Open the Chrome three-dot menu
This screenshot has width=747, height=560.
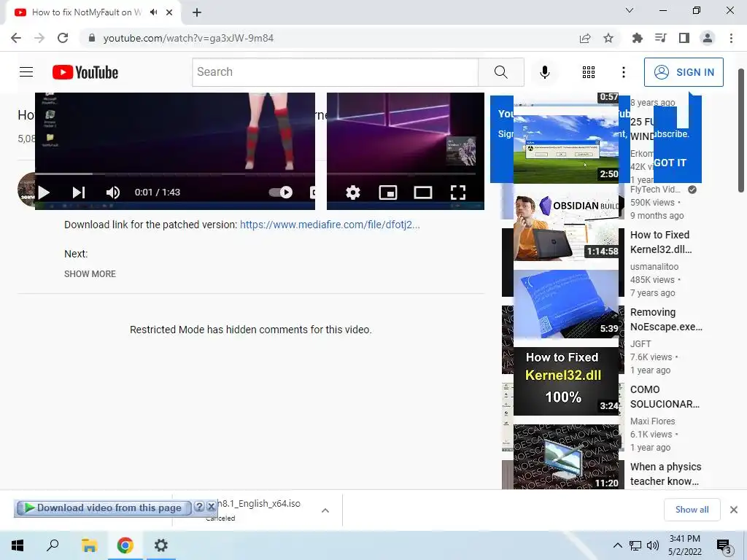pyautogui.click(x=731, y=38)
